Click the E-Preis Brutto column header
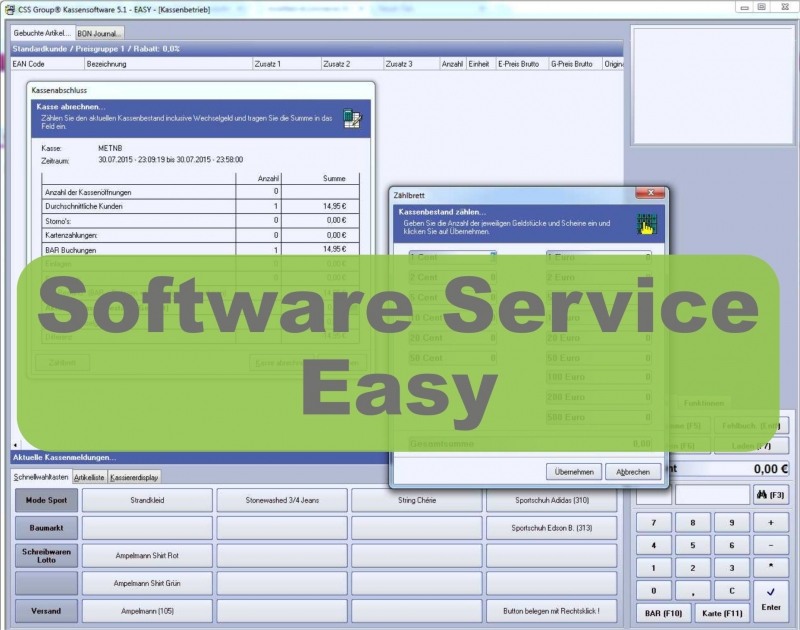Viewport: 800px width, 630px height. (521, 64)
